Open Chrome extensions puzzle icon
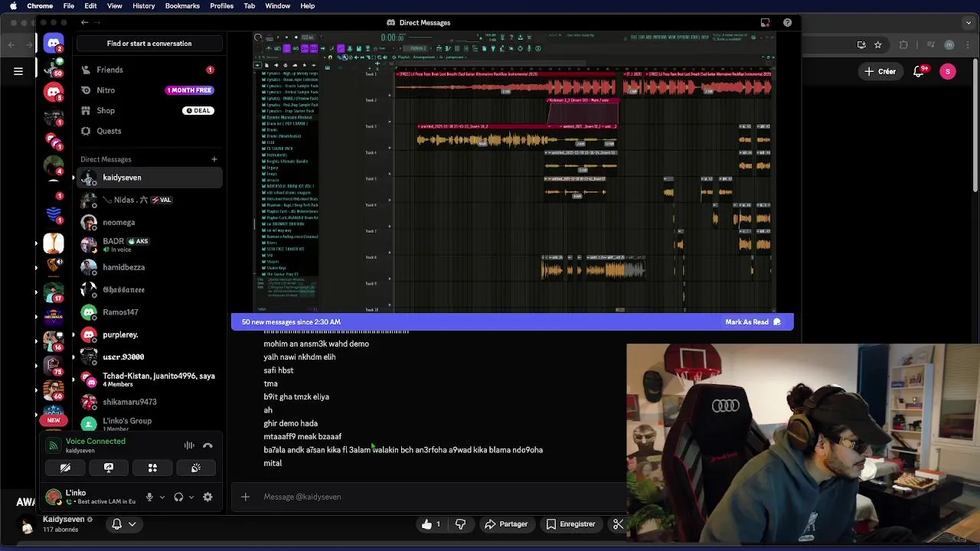This screenshot has height=551, width=980. tap(903, 44)
